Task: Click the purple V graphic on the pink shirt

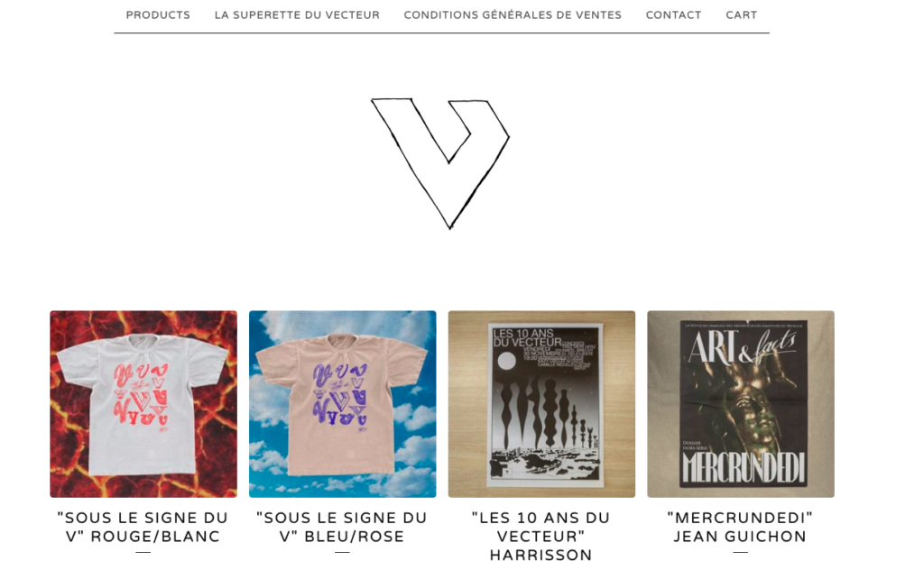Action: click(x=340, y=394)
